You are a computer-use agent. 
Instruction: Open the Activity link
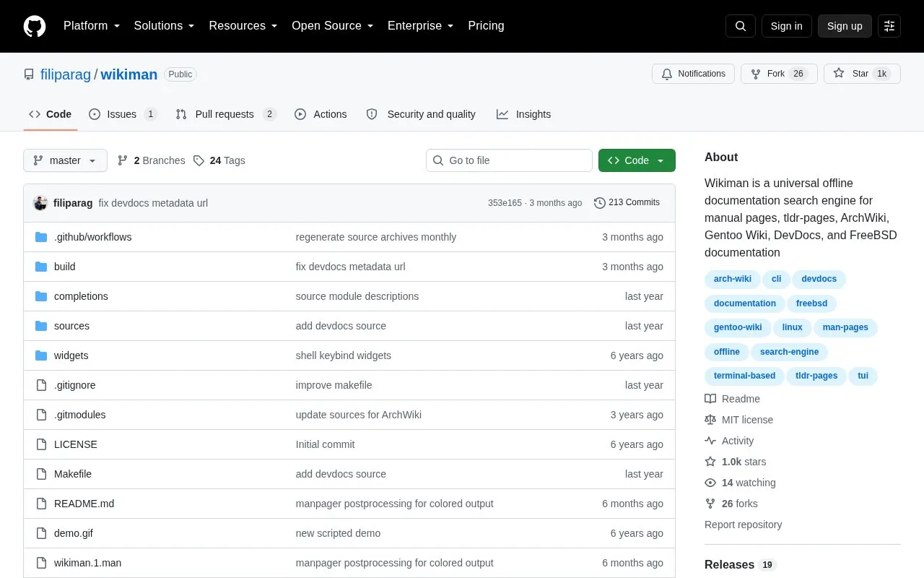(729, 441)
